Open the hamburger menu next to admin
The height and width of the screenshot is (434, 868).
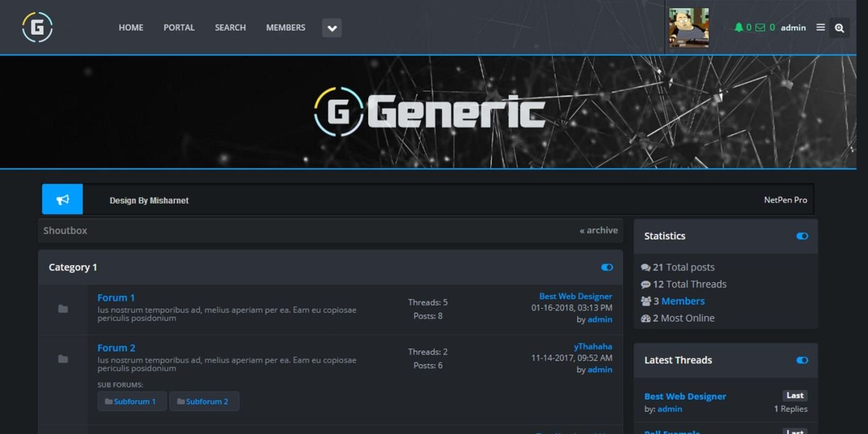tap(820, 27)
